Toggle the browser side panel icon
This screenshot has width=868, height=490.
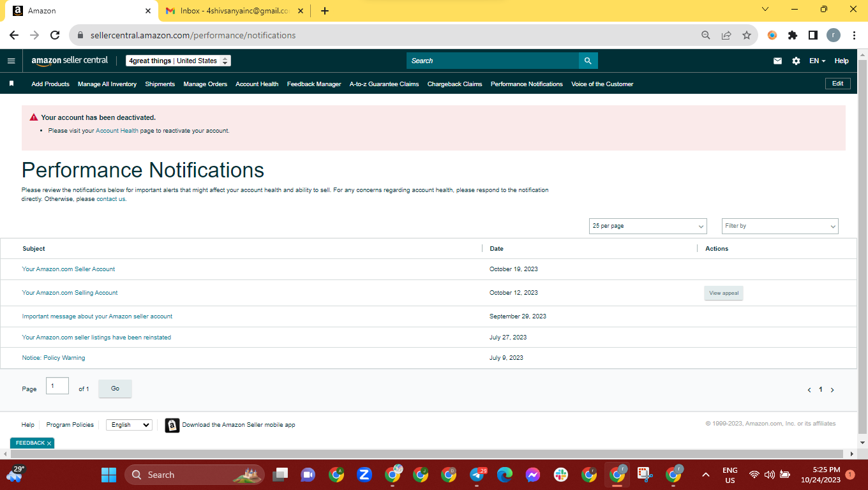click(813, 35)
